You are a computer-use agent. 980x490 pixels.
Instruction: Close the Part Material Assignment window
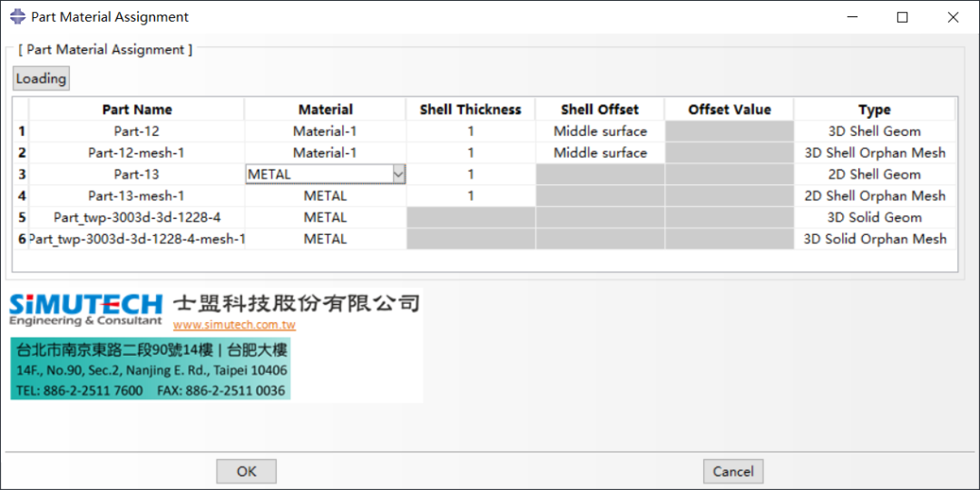pyautogui.click(x=953, y=17)
